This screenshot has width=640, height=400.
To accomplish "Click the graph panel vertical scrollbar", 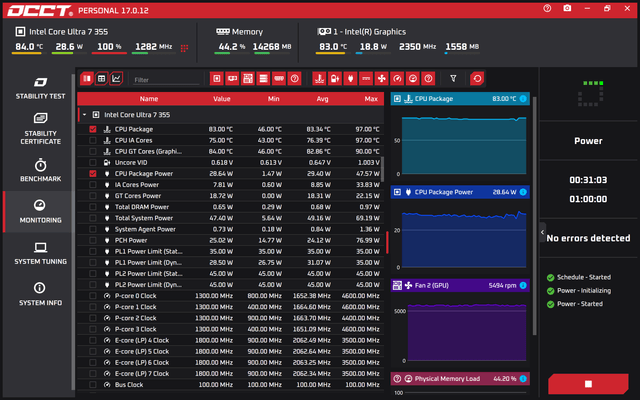I will pos(534,216).
